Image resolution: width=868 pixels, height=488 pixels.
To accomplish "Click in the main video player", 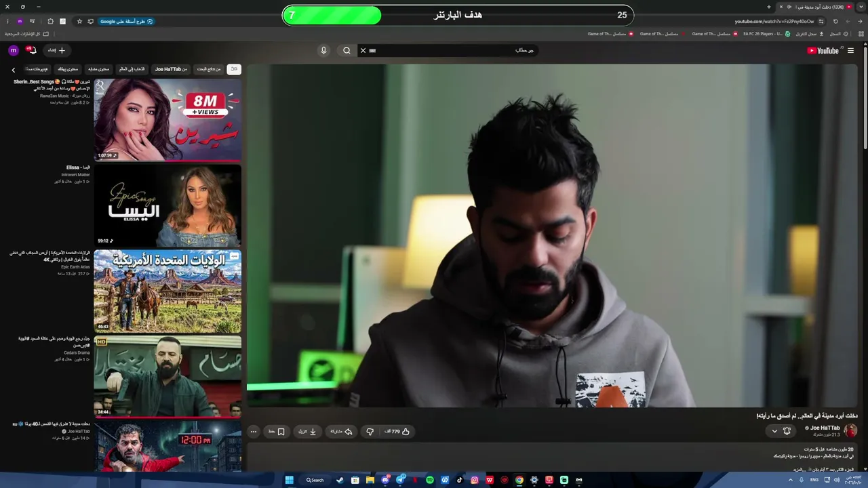I will [552, 236].
